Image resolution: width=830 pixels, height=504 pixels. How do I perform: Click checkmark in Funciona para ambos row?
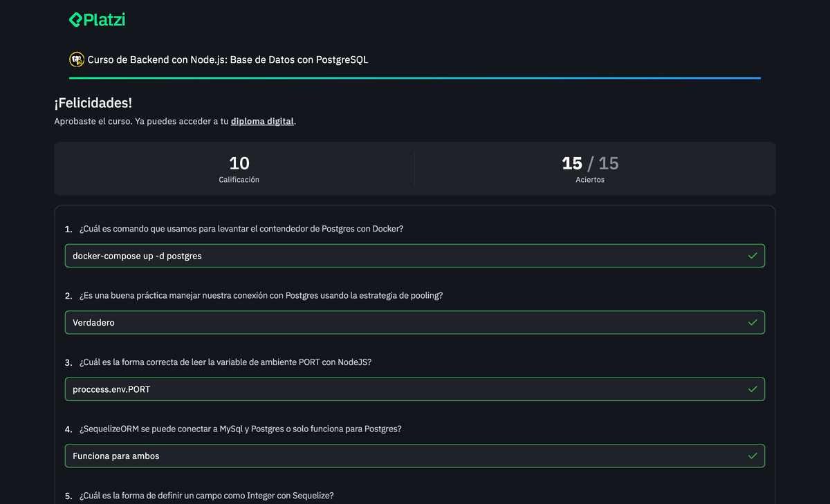click(x=753, y=456)
